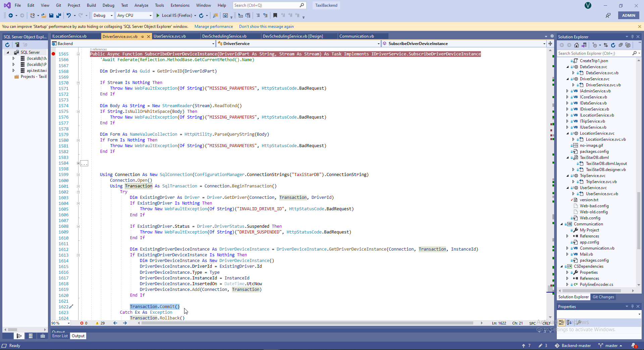Pin the DriverService.svc.vb tab
The height and width of the screenshot is (350, 644).
pos(143,36)
